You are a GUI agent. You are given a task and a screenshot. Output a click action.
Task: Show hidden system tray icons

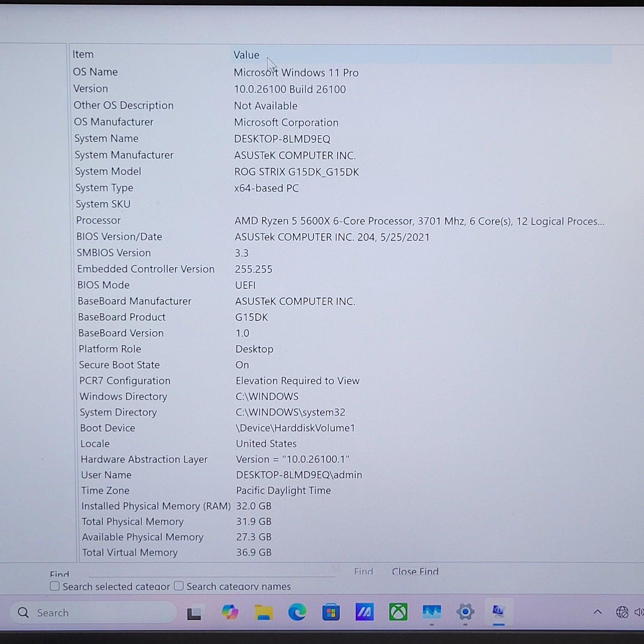pyautogui.click(x=598, y=612)
